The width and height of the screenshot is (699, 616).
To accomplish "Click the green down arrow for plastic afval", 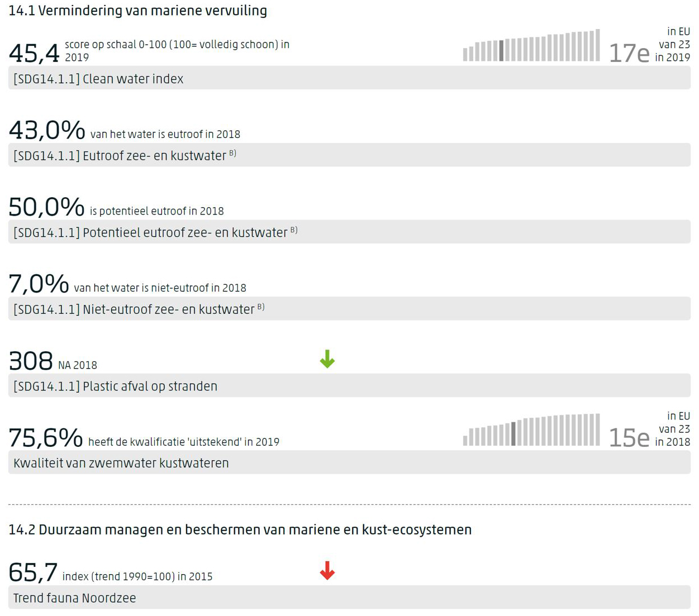I will coord(327,359).
